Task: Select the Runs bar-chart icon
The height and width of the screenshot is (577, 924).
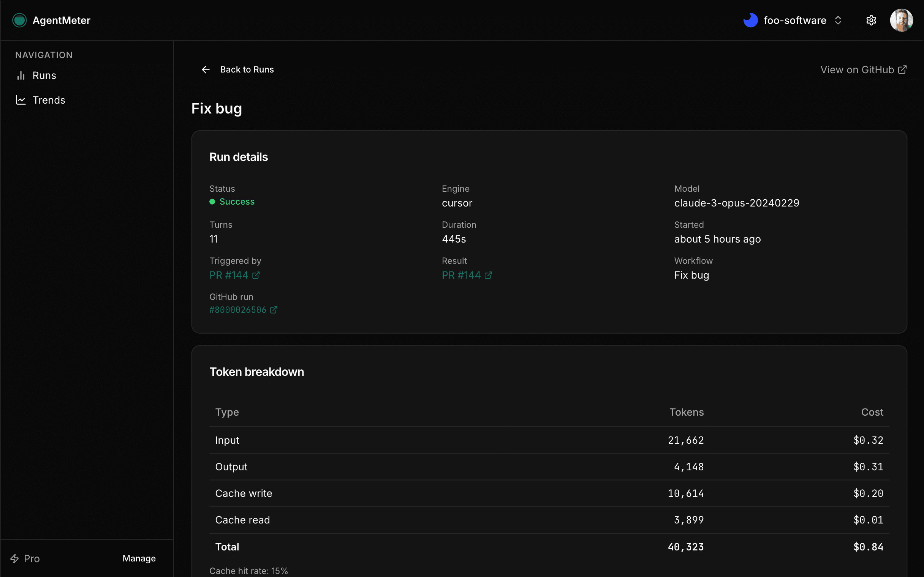Action: pos(21,75)
